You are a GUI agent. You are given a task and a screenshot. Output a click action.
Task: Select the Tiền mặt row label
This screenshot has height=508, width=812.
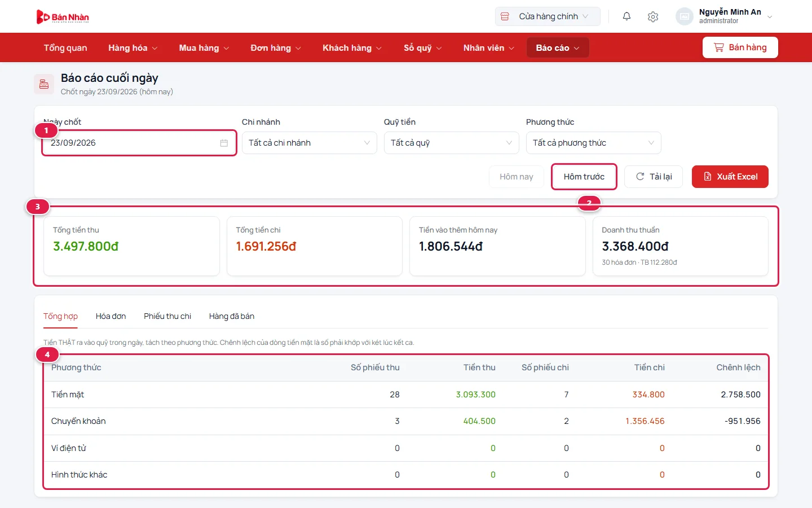pos(68,395)
